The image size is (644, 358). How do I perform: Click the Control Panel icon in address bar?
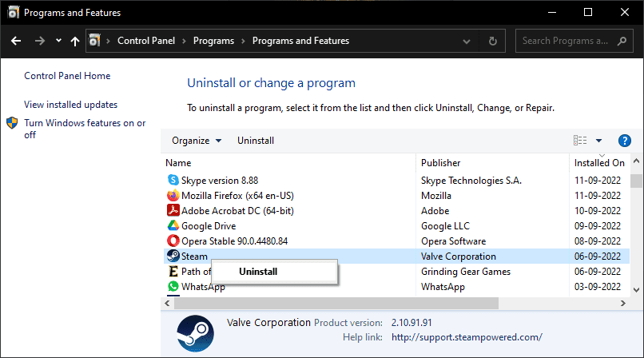(95, 40)
